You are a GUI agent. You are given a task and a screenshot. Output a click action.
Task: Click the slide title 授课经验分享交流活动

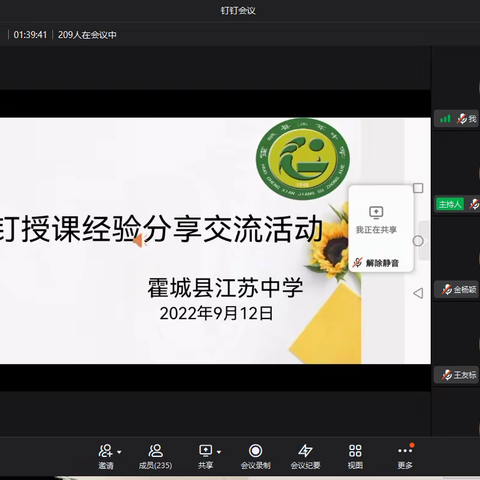coord(173,230)
